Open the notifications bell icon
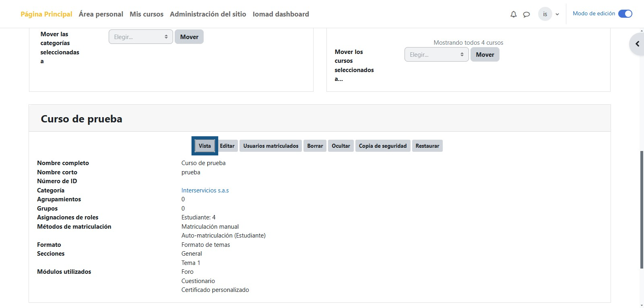This screenshot has height=308, width=644. click(513, 14)
